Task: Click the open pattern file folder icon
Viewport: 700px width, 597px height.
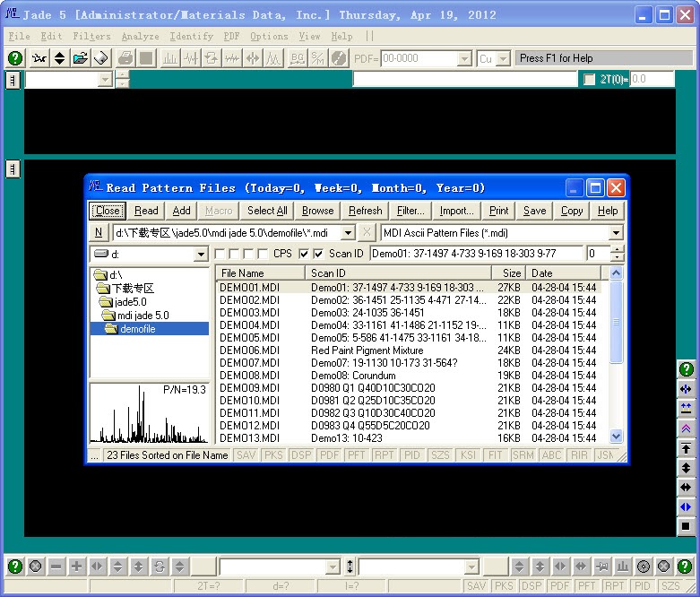Action: [81, 58]
